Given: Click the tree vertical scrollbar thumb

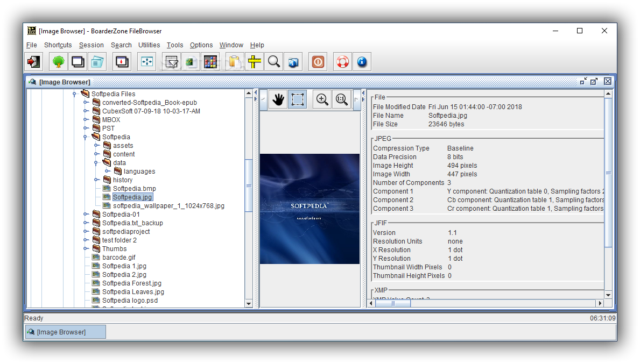Looking at the screenshot, I should click(x=249, y=185).
